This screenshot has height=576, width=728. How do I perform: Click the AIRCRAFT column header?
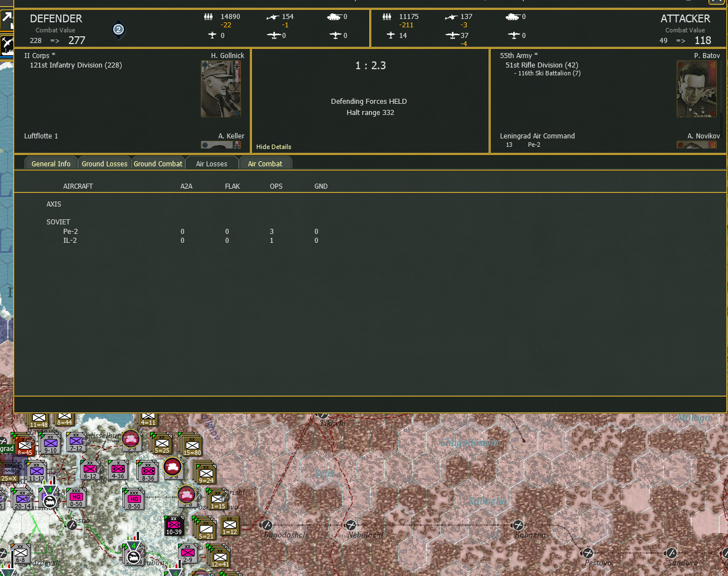click(78, 186)
